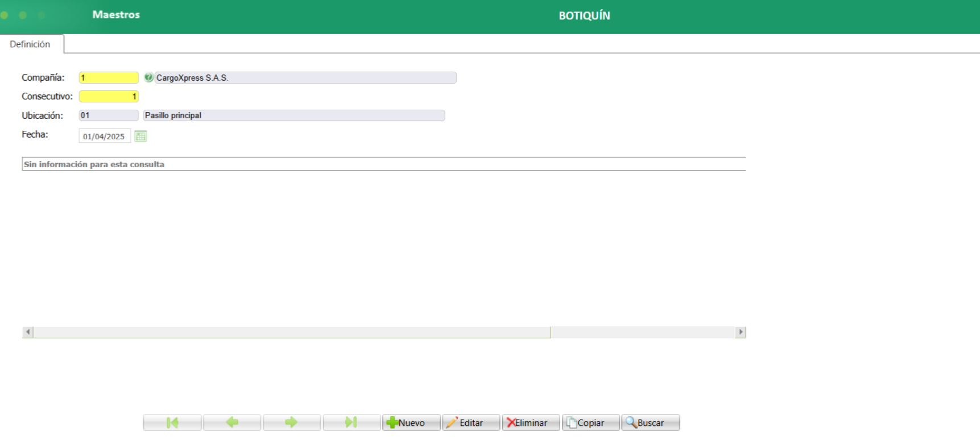This screenshot has height=439, width=980.
Task: Open the calendar picker beside Fecha
Action: 140,136
